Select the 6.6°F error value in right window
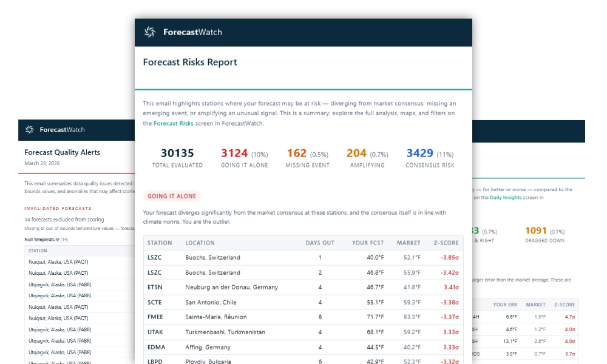 point(511,317)
